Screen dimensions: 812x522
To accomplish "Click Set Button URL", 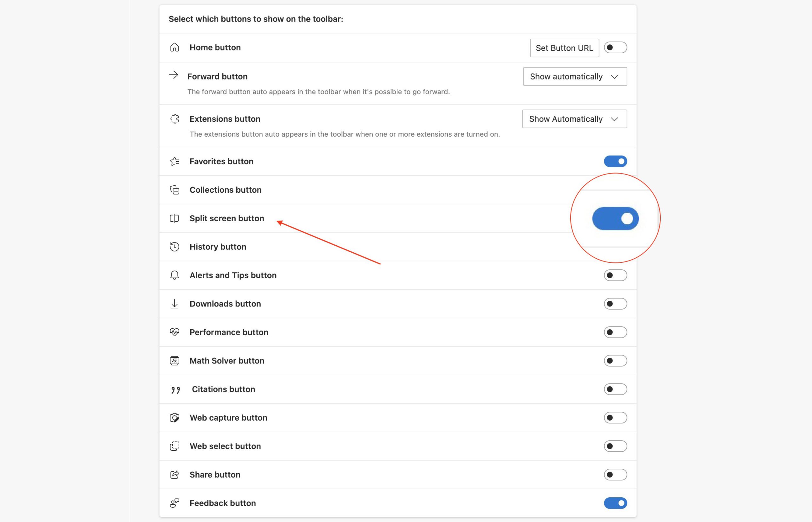I will coord(564,48).
